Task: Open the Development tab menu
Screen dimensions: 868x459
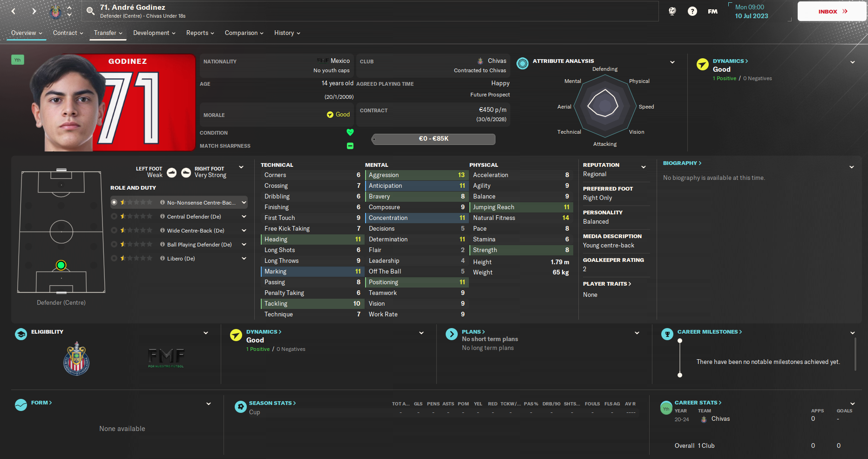Action: 154,33
